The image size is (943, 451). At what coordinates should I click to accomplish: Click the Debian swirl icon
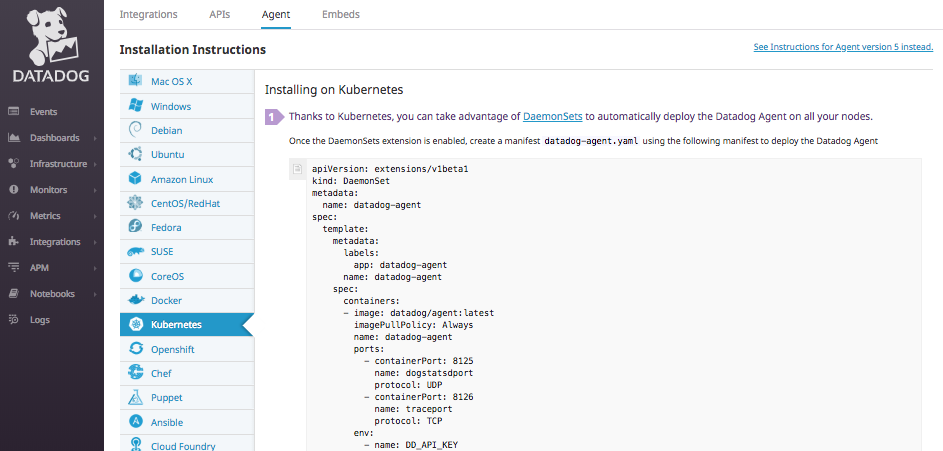[x=135, y=130]
